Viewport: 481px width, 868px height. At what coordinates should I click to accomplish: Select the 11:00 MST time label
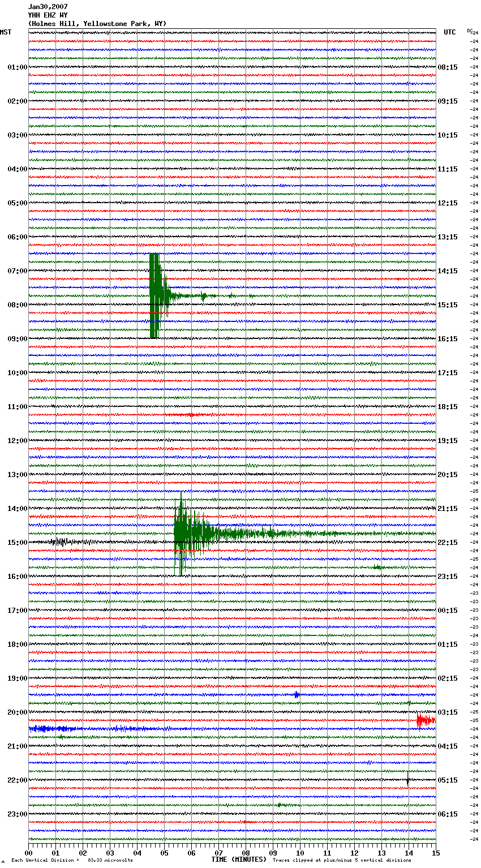click(18, 407)
